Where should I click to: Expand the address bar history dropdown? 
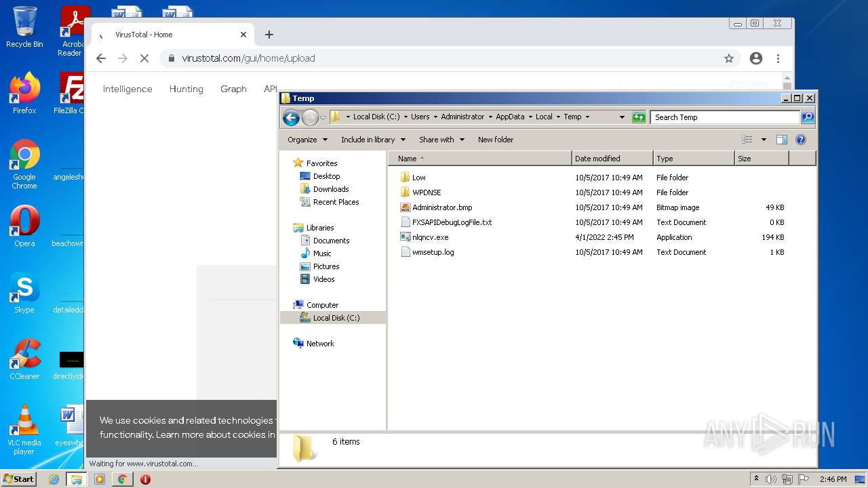click(622, 117)
